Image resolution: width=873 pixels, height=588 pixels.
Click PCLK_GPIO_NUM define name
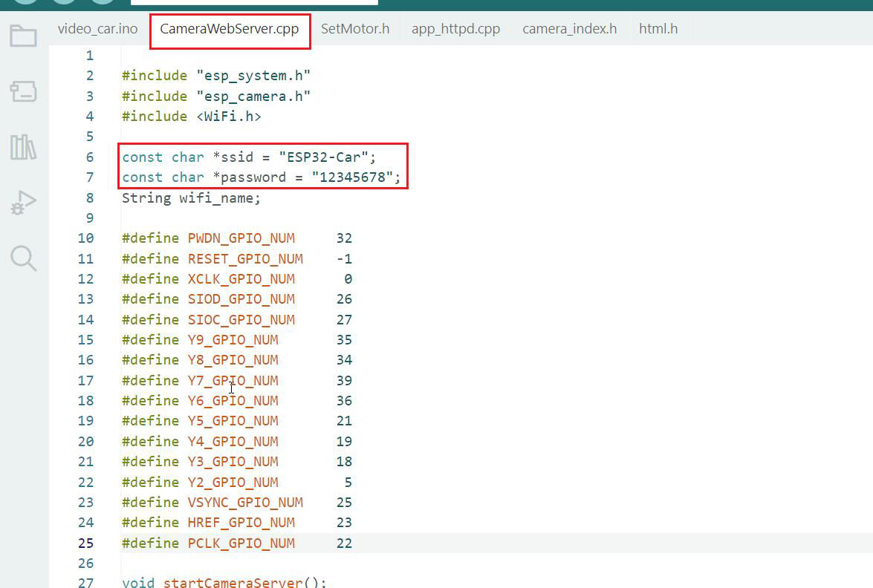tap(241, 543)
